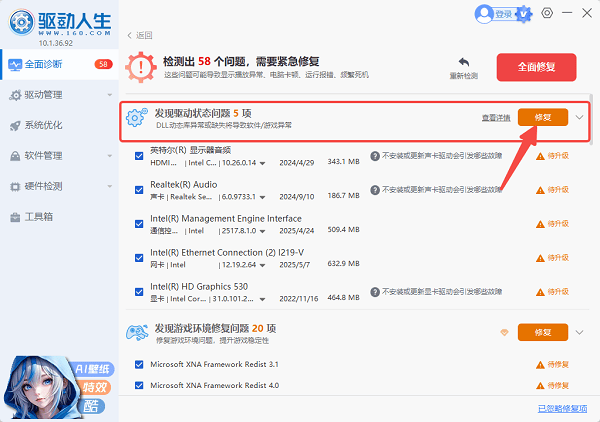600x422 pixels.
Task: Open the AI壁纸 anime promo banner
Action: pyautogui.click(x=58, y=376)
